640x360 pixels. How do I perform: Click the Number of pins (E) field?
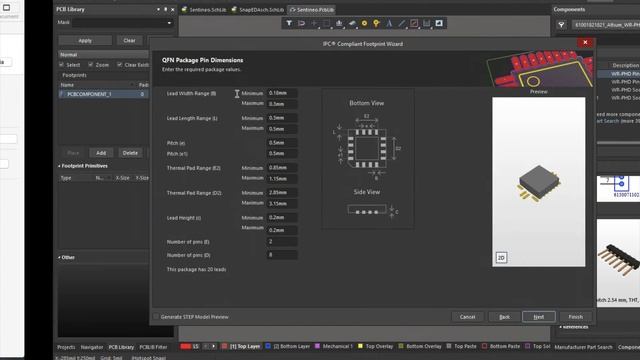point(282,242)
